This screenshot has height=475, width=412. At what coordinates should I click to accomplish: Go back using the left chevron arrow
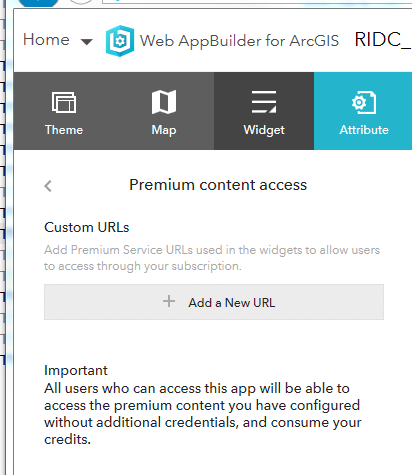coord(48,186)
